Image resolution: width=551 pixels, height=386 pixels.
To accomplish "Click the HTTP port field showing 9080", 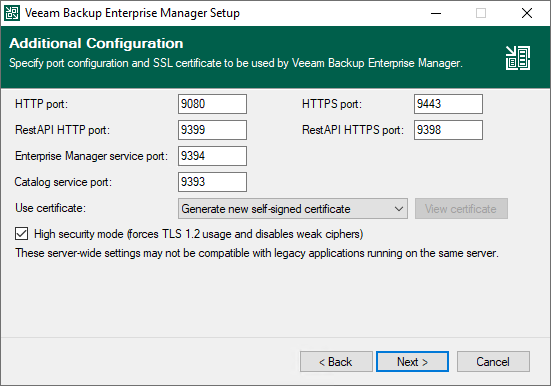I will click(x=212, y=104).
